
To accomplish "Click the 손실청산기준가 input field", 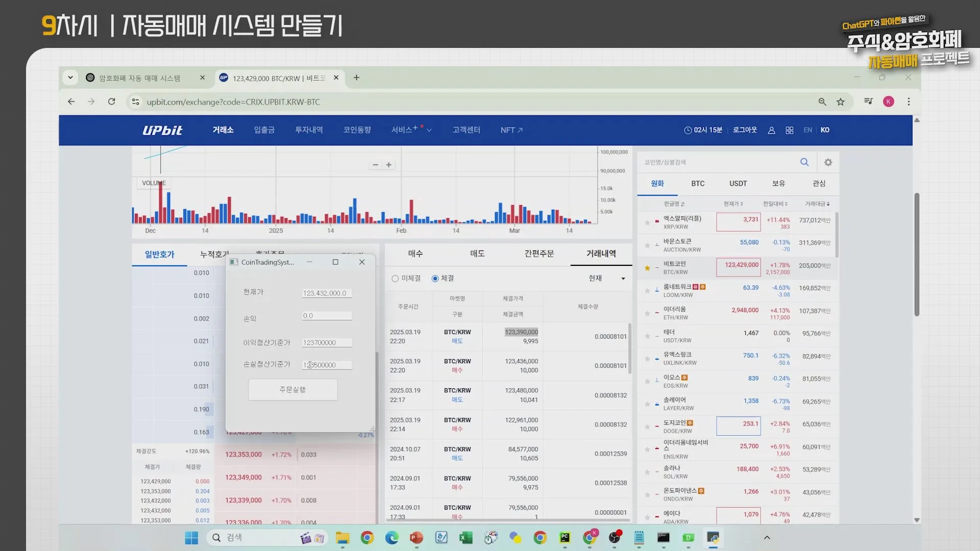I will click(x=327, y=365).
